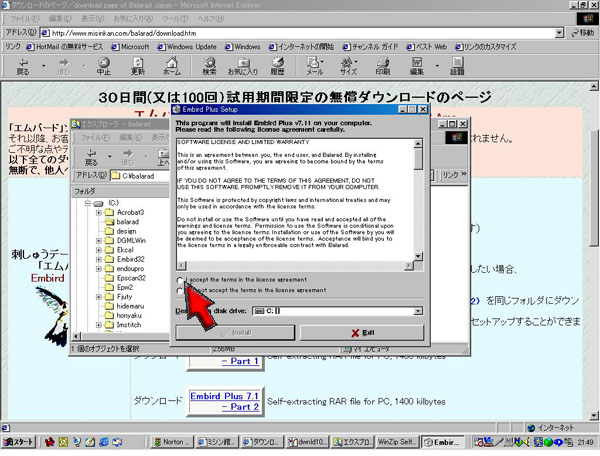This screenshot has height=456, width=600.
Task: Open the IE お気に入り(A) menu
Action: 133,18
